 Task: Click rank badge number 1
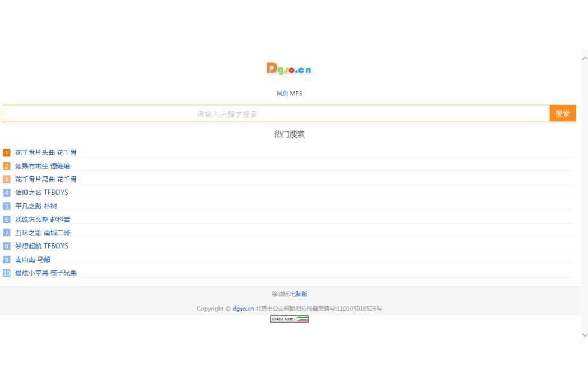pos(6,153)
